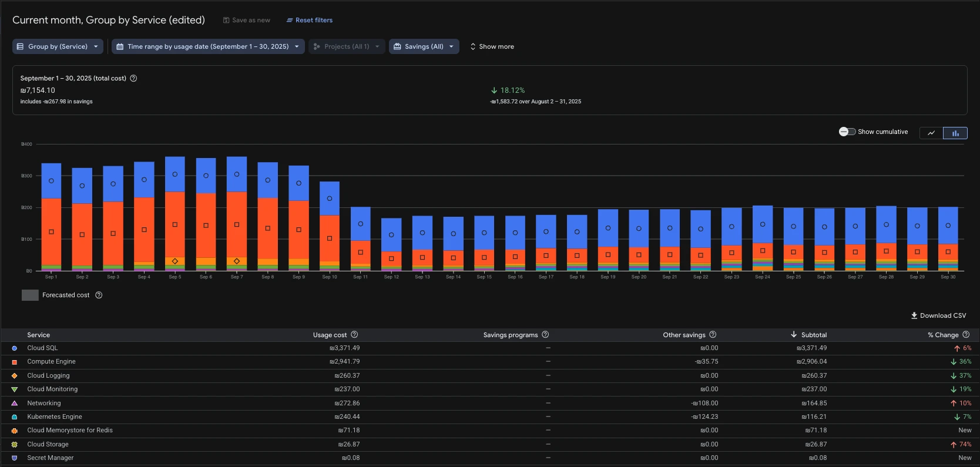Viewport: 980px width, 467px height.
Task: Click the Usage cost help icon
Action: [354, 335]
